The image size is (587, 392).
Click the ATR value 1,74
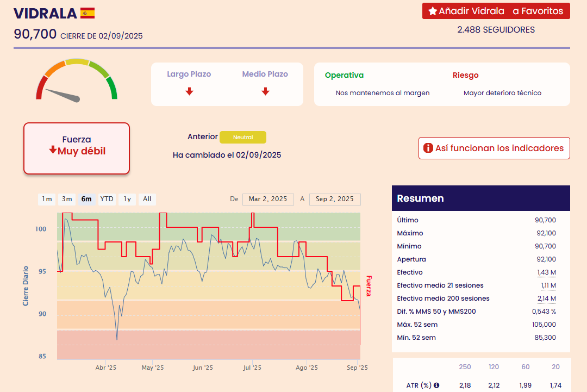(x=555, y=385)
